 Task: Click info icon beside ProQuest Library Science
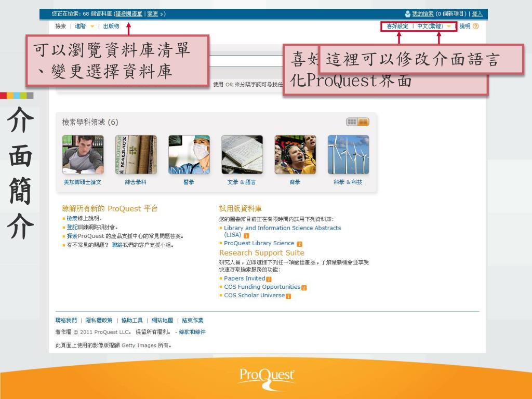(x=300, y=244)
